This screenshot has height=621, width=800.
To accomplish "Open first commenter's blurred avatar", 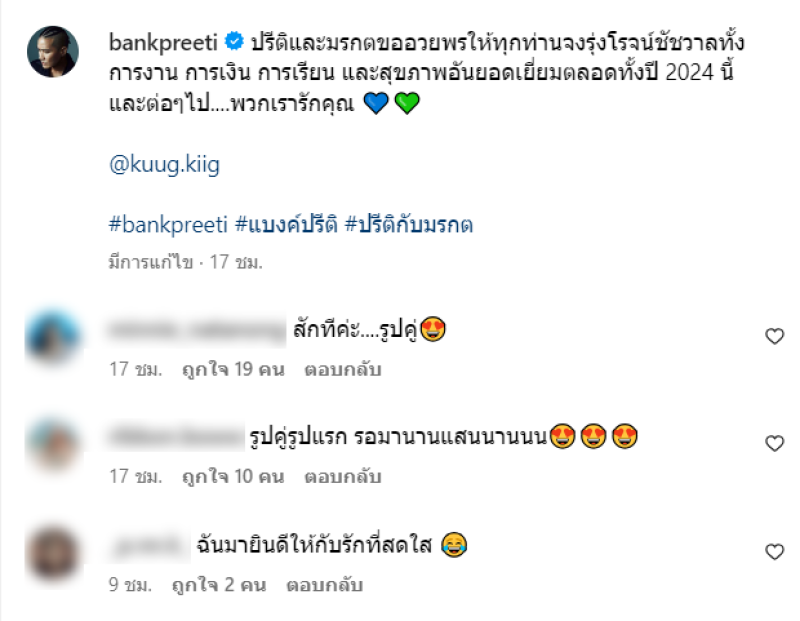I will pos(53,337).
